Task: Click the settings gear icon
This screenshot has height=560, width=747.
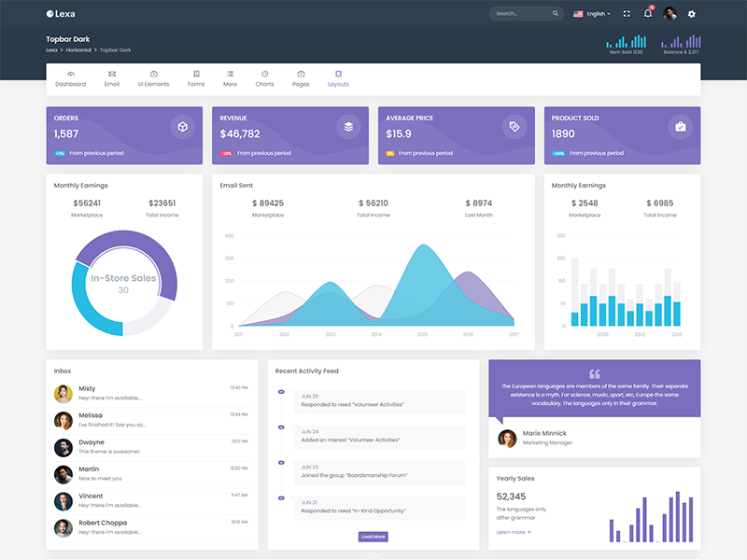Action: click(692, 14)
